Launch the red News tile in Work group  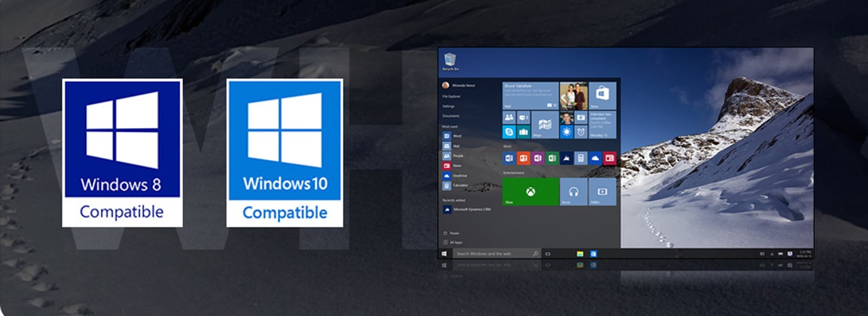[x=610, y=158]
